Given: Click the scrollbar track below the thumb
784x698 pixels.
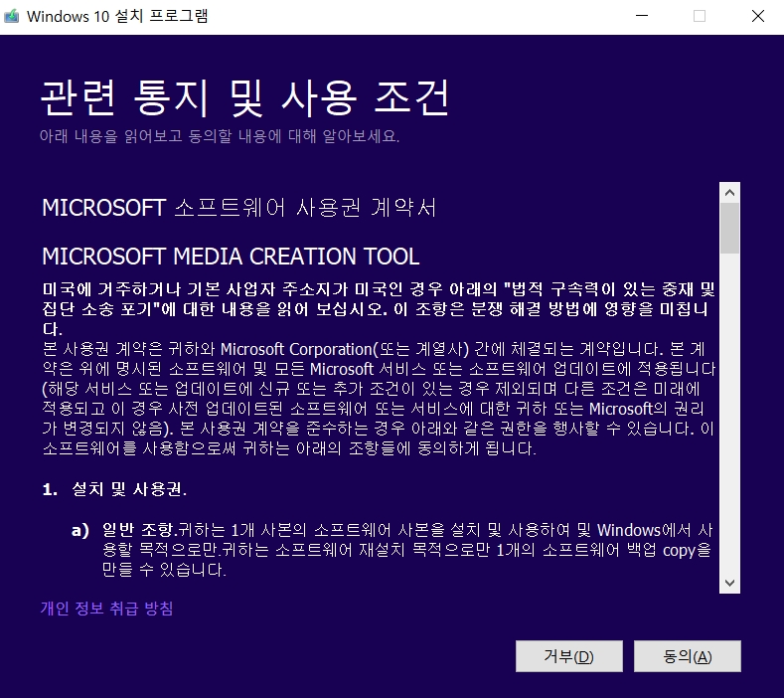Looking at the screenshot, I should pos(729,413).
